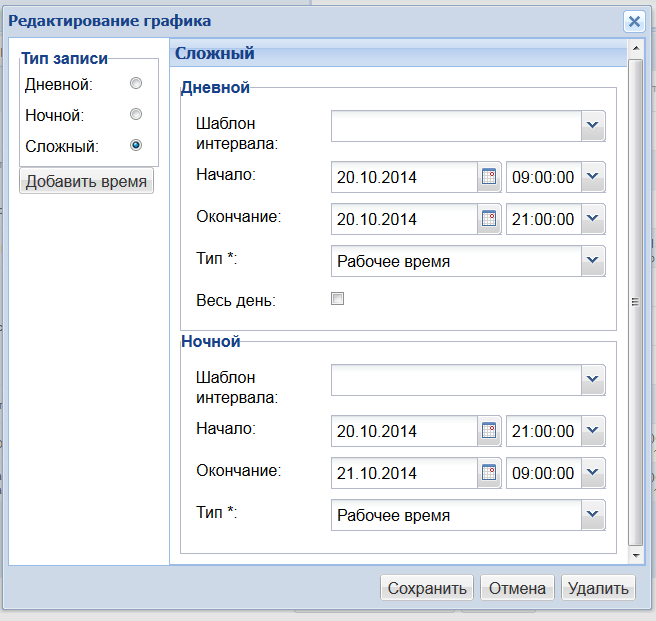Focus Дневной Окончание date field 20.10.2014
The image size is (656, 621).
tap(404, 219)
